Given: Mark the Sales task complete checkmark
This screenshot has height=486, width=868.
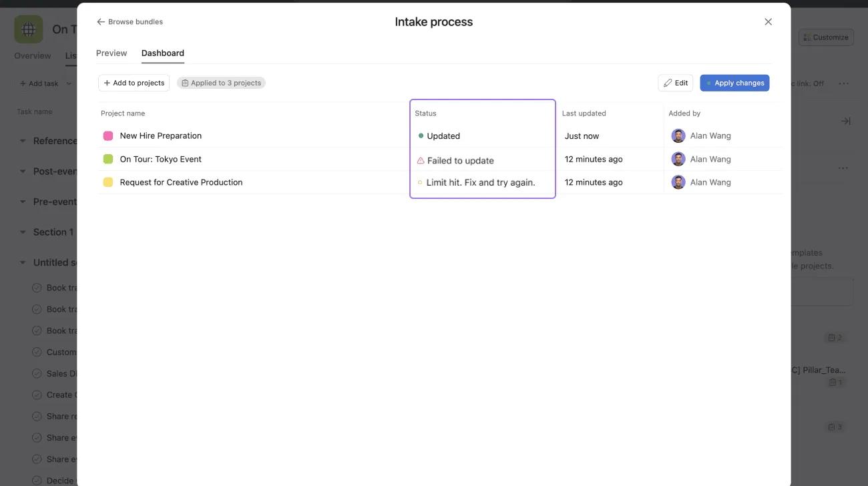Looking at the screenshot, I should click(x=37, y=374).
